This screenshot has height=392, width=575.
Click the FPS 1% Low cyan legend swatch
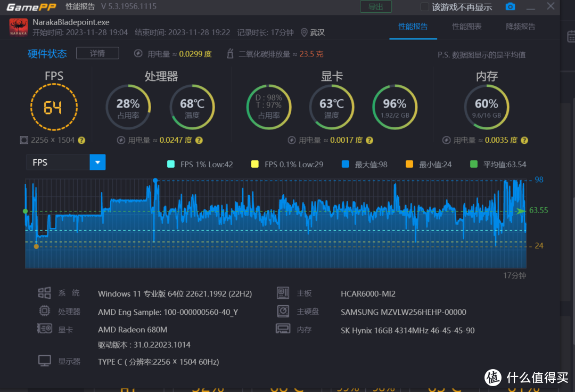pos(170,164)
